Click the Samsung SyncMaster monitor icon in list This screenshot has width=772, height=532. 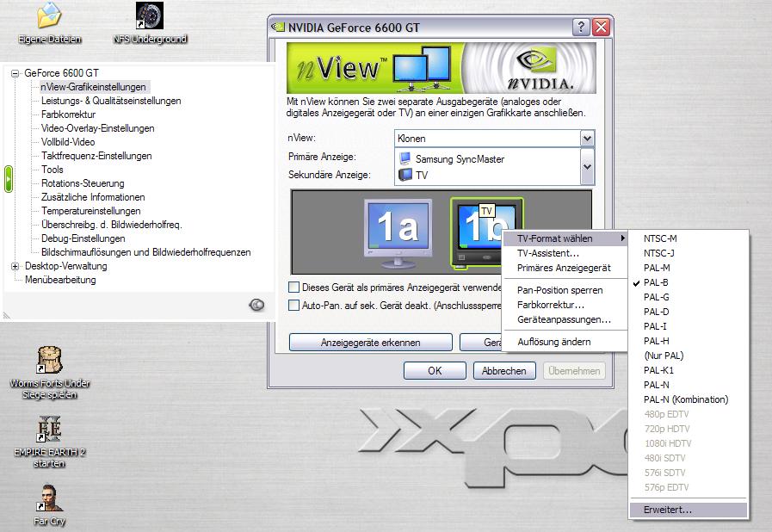click(405, 158)
